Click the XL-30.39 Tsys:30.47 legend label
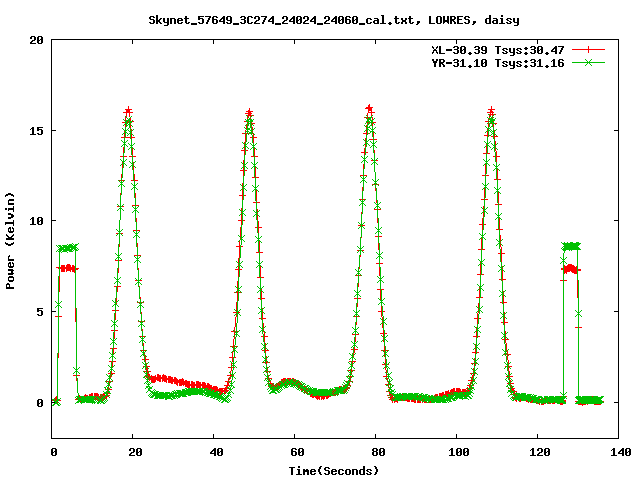This screenshot has height=480, width=640. 498,50
